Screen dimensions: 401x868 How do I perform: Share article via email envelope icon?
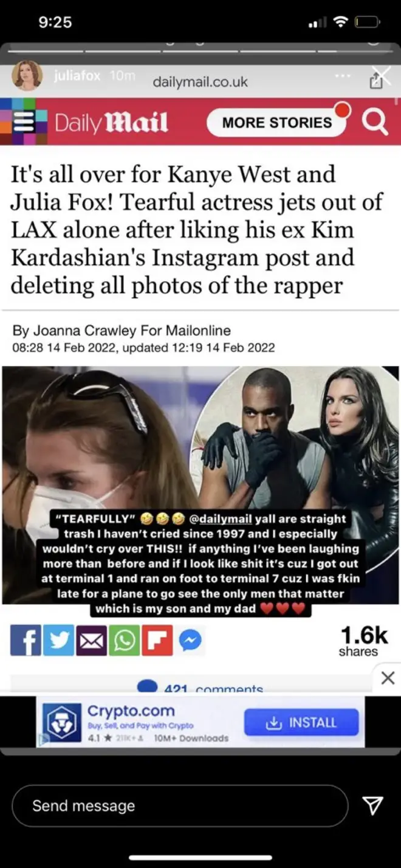coord(92,640)
